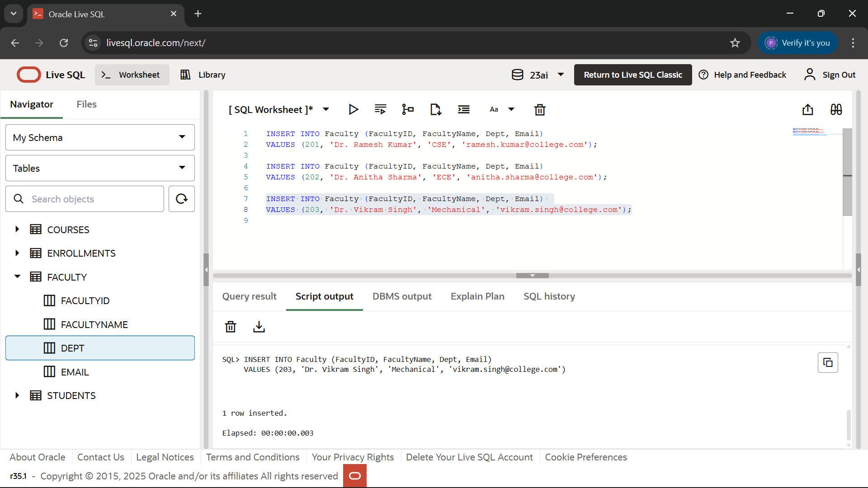Click the Run Script toolbar icon

coord(380,109)
